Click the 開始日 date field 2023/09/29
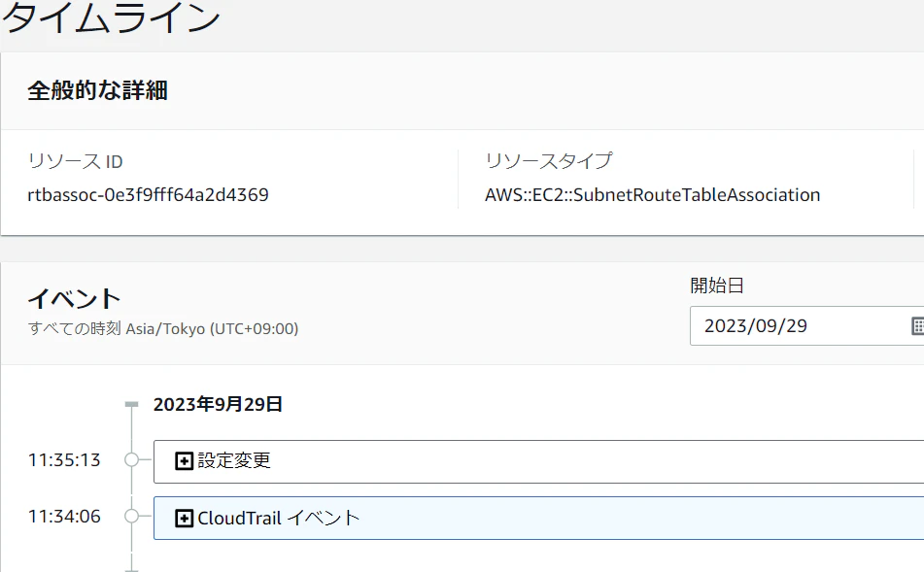924x572 pixels. coord(806,325)
